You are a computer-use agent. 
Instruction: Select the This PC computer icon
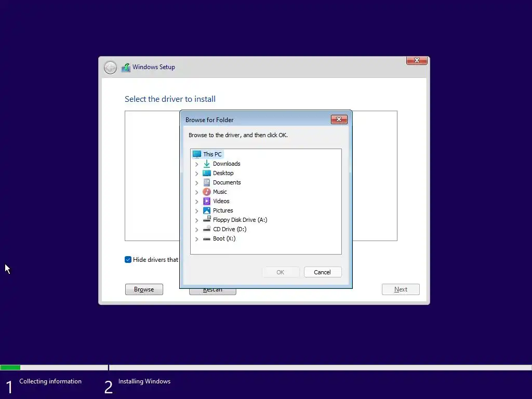(x=197, y=154)
